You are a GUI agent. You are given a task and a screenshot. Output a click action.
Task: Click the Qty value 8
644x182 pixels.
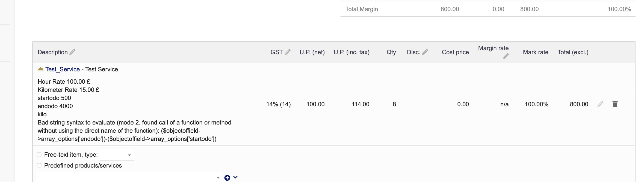click(x=394, y=104)
